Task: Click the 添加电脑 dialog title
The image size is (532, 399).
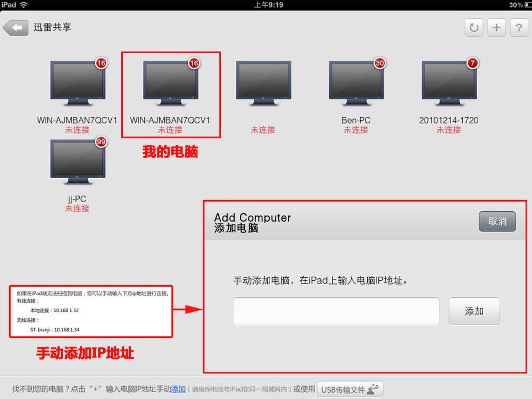Action: click(236, 228)
